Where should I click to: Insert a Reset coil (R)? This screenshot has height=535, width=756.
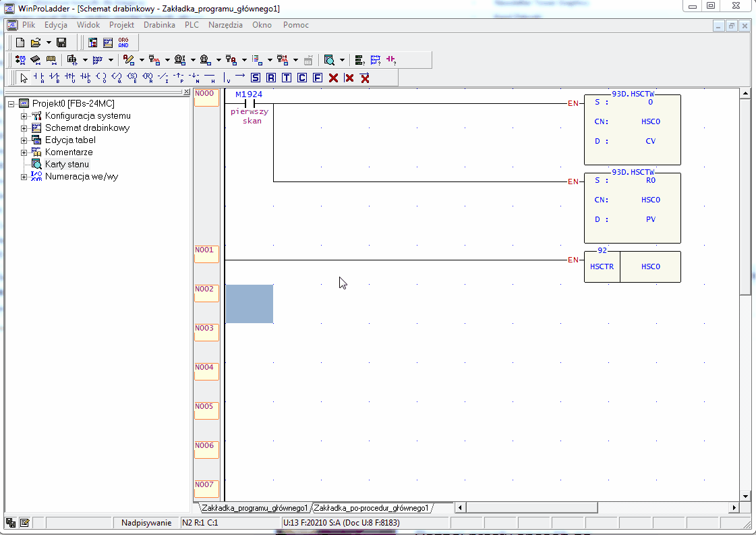147,78
